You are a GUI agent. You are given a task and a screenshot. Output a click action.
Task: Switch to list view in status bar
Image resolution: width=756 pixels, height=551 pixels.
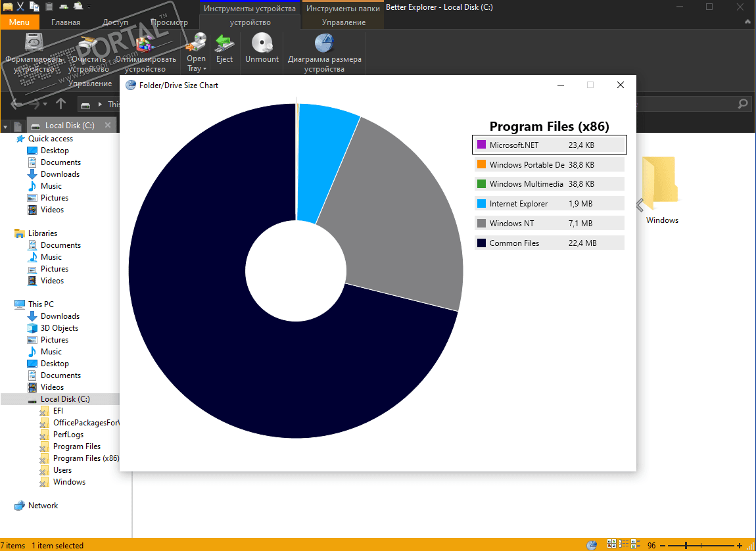coord(623,543)
